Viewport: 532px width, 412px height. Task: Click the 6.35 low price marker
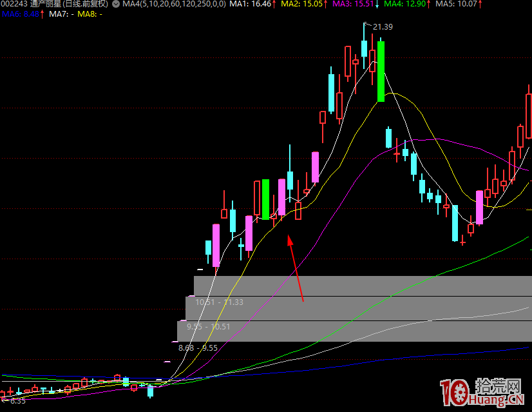(x=17, y=400)
